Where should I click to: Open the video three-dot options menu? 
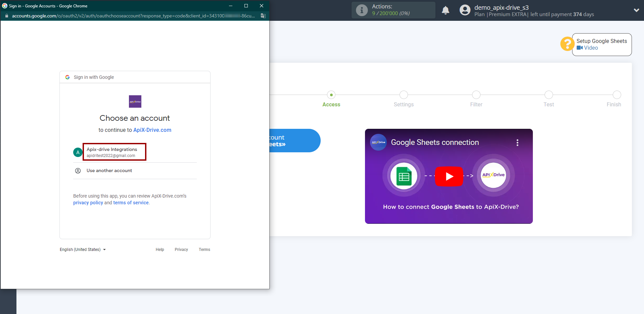(x=517, y=143)
